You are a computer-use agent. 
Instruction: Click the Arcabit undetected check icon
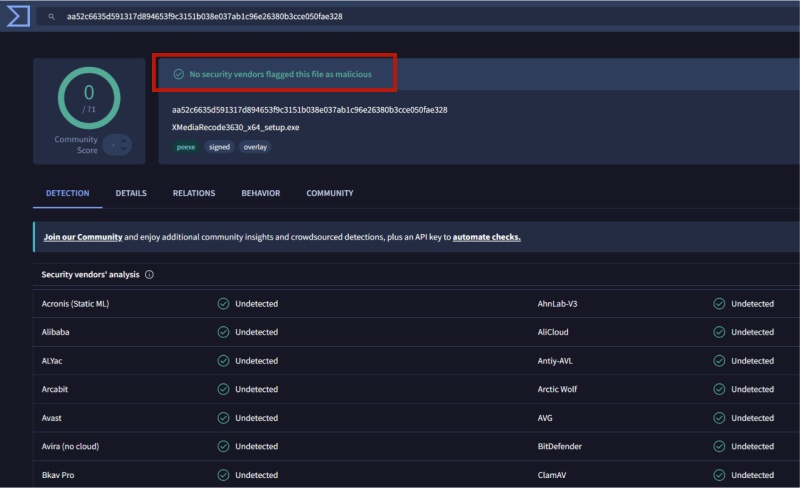pyautogui.click(x=223, y=389)
